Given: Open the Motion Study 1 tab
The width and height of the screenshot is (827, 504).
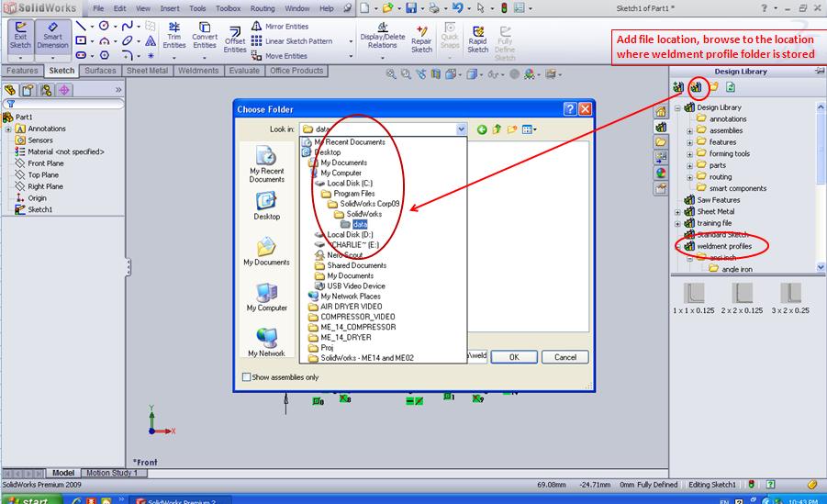Looking at the screenshot, I should [112, 473].
